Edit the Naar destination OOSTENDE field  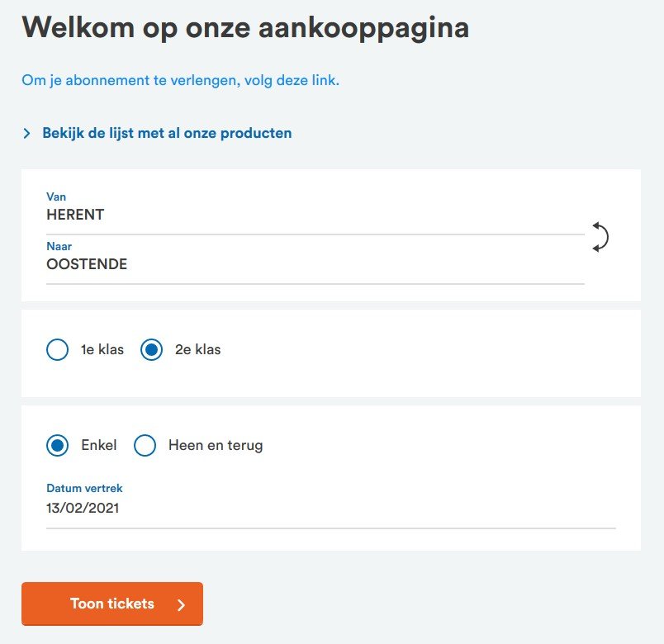(x=248, y=264)
